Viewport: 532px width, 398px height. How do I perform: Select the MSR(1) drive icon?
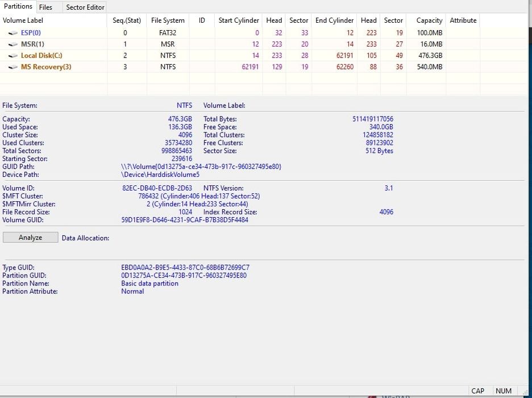(x=13, y=44)
